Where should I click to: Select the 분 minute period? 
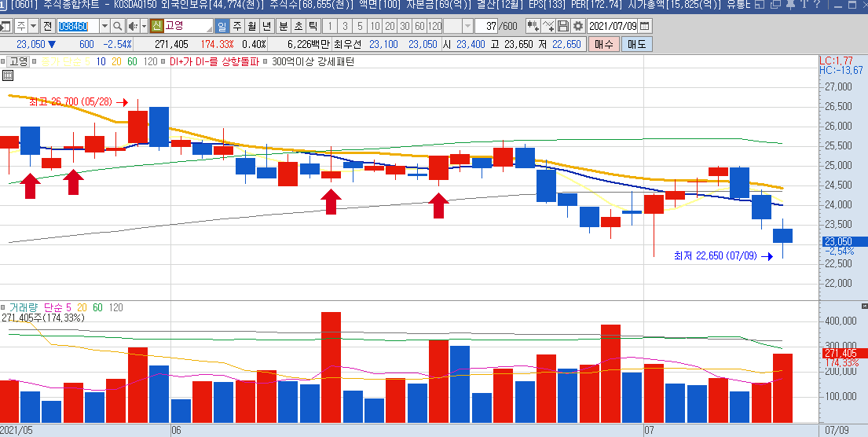284,26
